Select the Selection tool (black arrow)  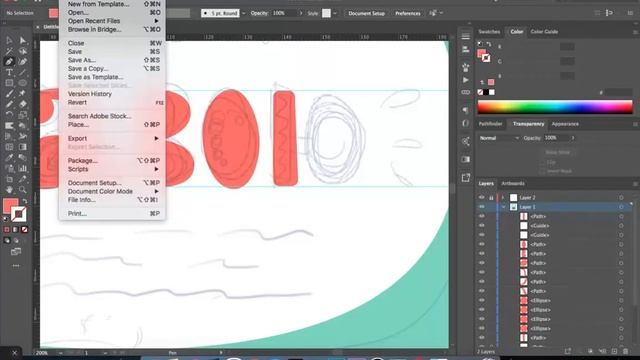[9, 40]
